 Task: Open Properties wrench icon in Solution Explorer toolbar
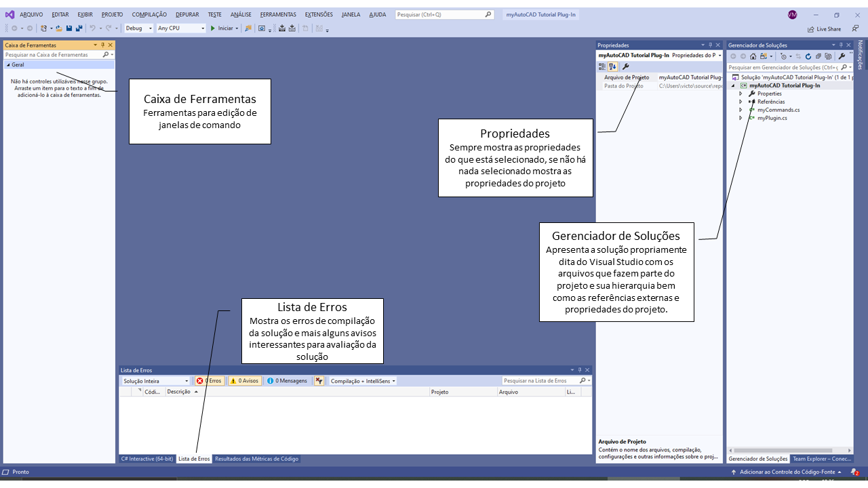point(842,56)
